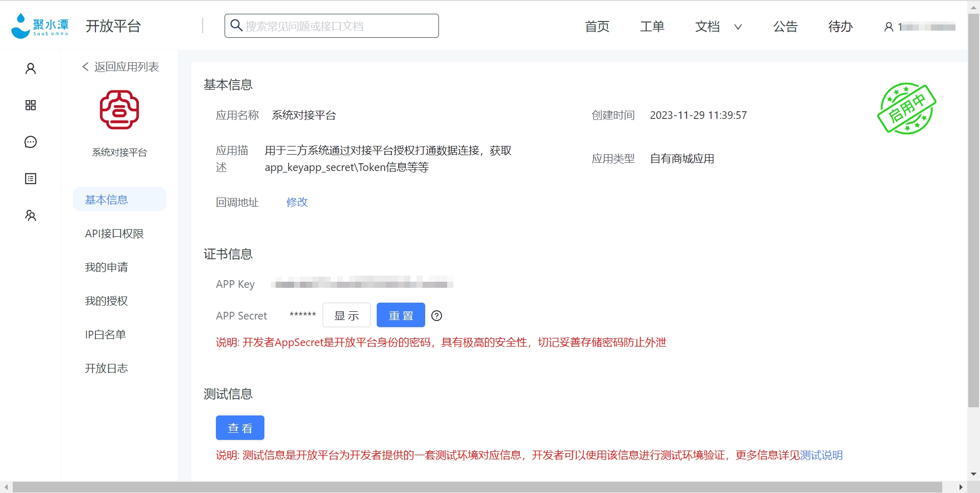
Task: Open the messages icon in left sidebar
Action: tap(30, 142)
